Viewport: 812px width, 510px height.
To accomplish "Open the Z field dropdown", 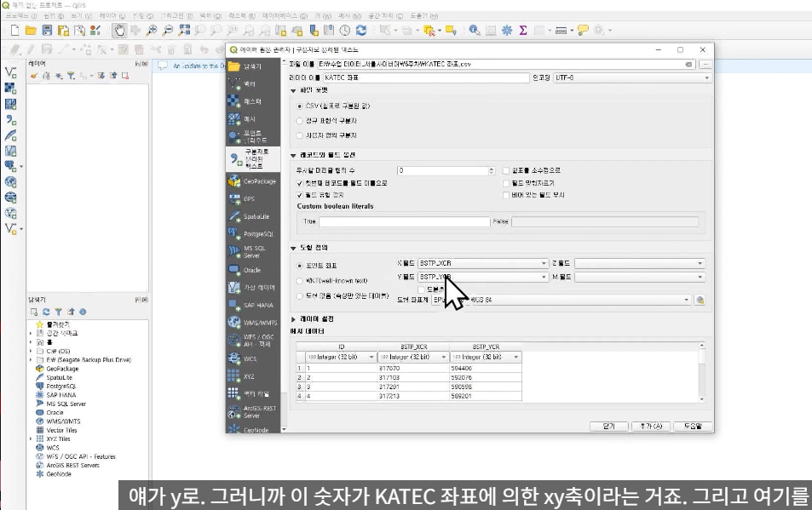I will 640,263.
